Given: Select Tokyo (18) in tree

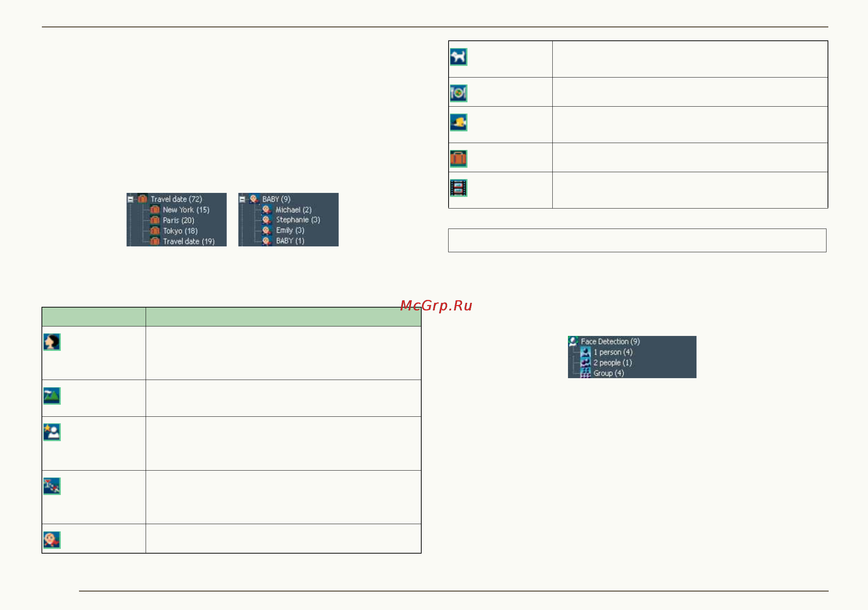Looking at the screenshot, I should coord(180,231).
